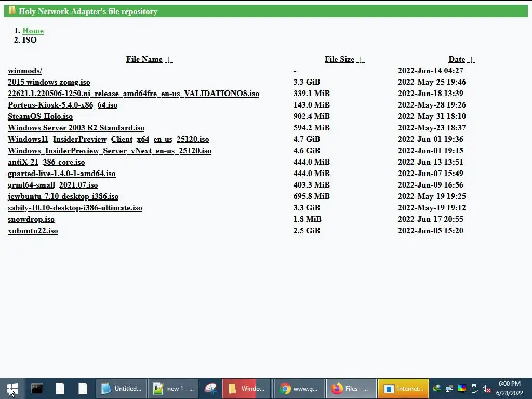Open the winmods/ directory link
This screenshot has height=399, width=532.
tap(25, 71)
